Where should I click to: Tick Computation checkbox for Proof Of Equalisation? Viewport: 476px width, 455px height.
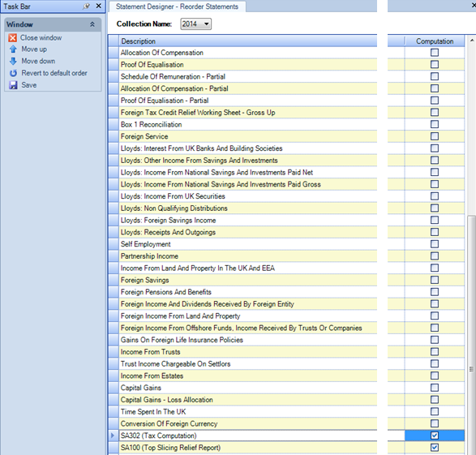435,64
